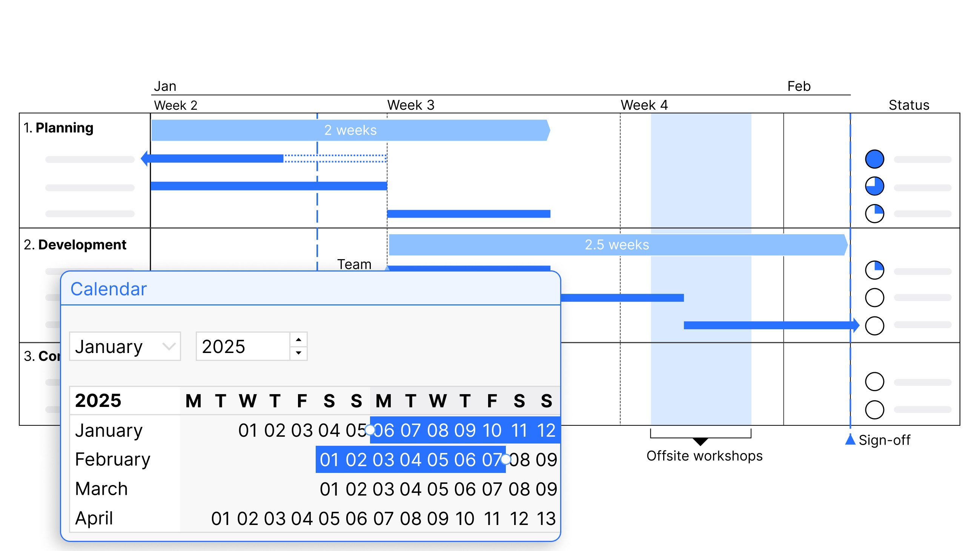Viewport: 980px width, 551px height.
Task: Click the 2.5 weeks Development summary bar
Action: 618,244
